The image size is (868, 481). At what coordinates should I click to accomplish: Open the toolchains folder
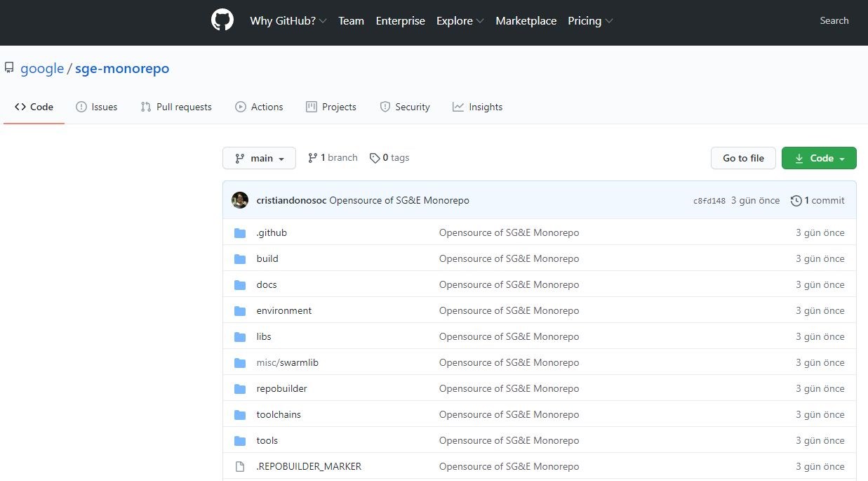[279, 414]
